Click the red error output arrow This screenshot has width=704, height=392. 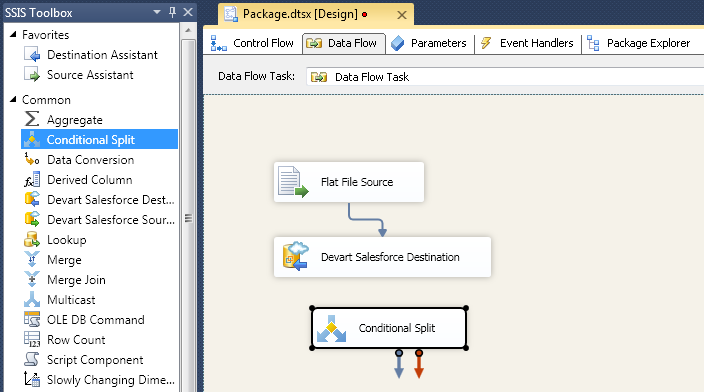pyautogui.click(x=418, y=364)
